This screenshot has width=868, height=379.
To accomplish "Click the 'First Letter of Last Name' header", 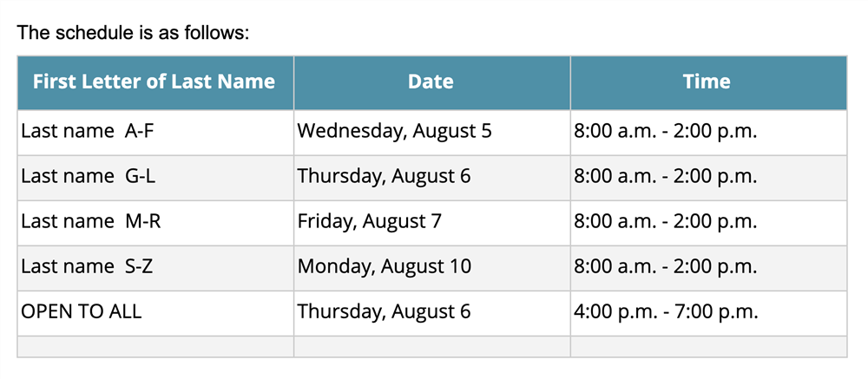I will [x=155, y=82].
